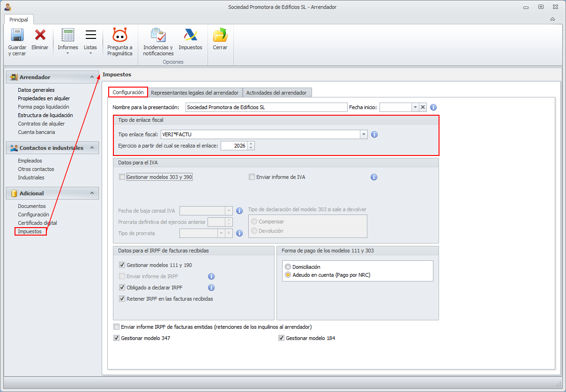Enable Enviar informe IRPF de facturas emitidas
The image size is (566, 392).
[x=117, y=327]
